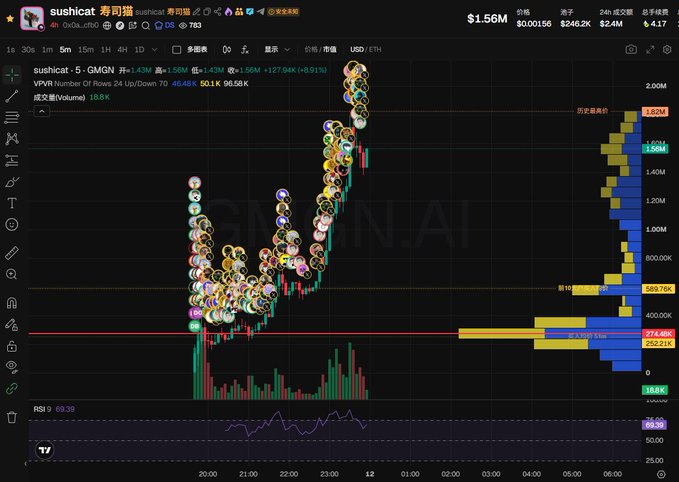Switch chart to 1m interval
Screen dimensions: 679x482
click(x=47, y=50)
